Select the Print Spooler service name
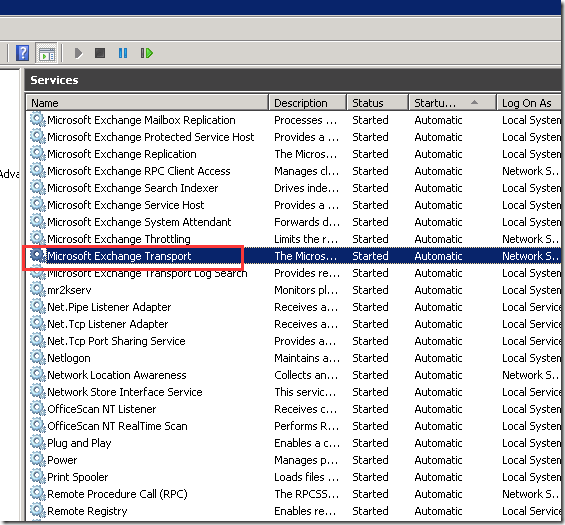 pyautogui.click(x=77, y=477)
